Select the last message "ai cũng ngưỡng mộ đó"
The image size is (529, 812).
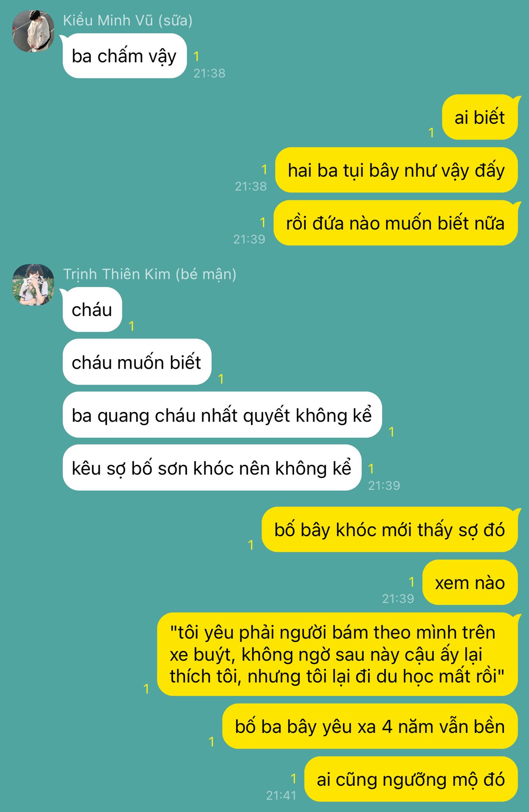coord(411,779)
